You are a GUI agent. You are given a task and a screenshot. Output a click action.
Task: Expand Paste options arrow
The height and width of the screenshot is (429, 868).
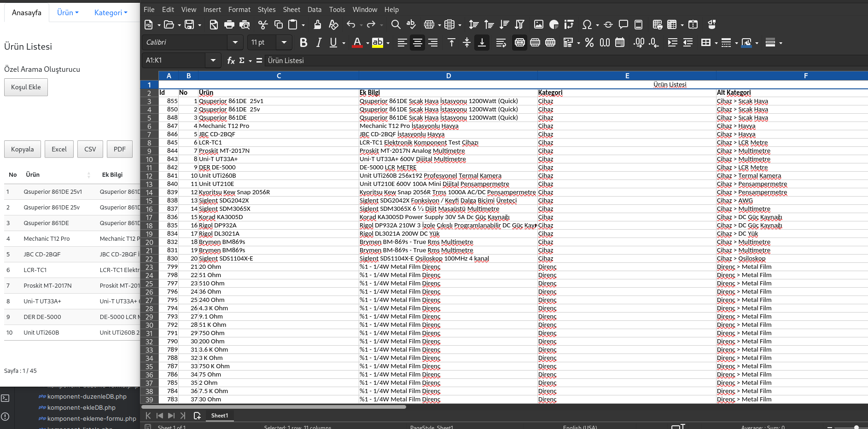(x=303, y=25)
